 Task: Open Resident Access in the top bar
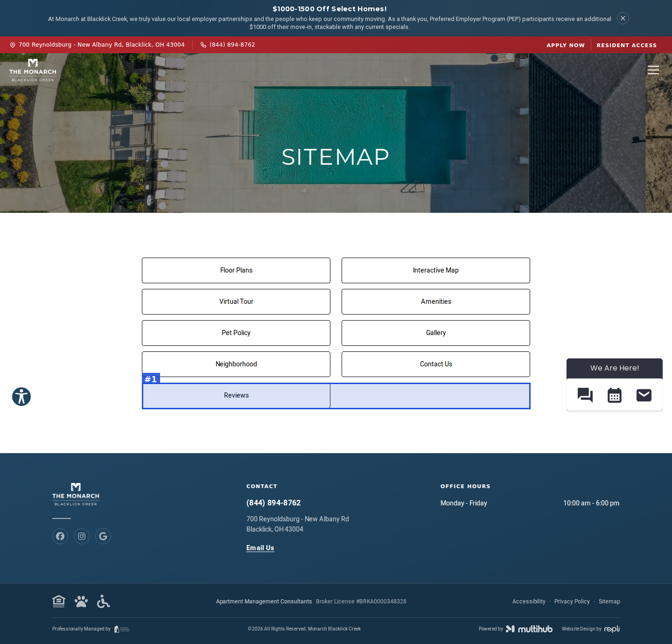[627, 45]
